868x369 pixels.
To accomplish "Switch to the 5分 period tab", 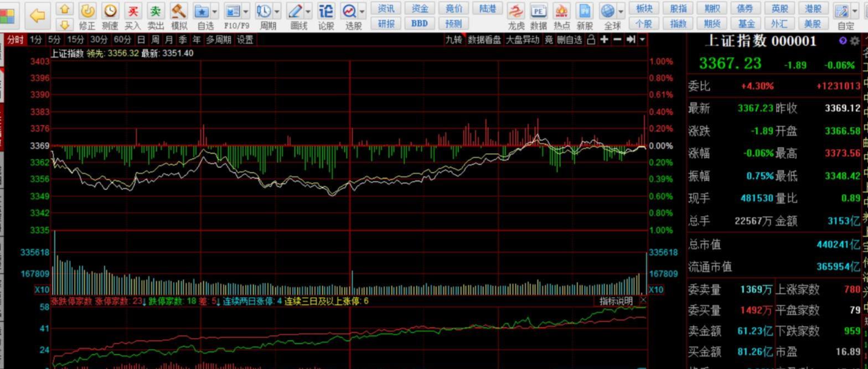I will pos(54,39).
